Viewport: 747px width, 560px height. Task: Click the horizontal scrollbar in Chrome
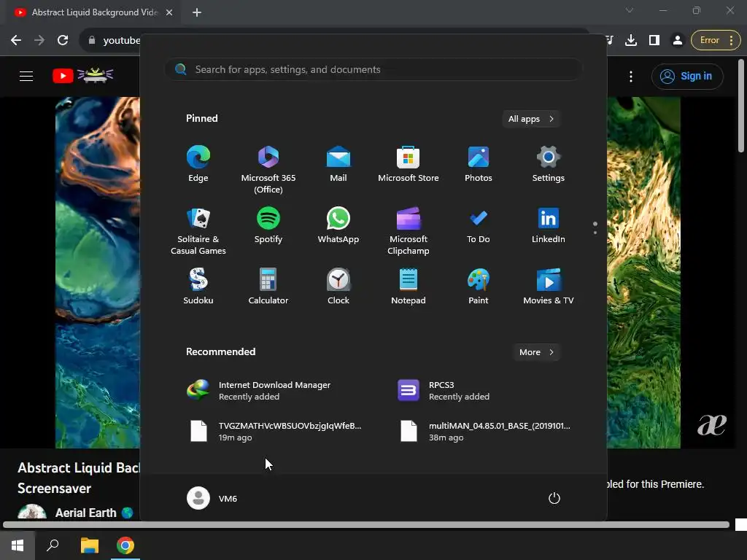[366, 525]
